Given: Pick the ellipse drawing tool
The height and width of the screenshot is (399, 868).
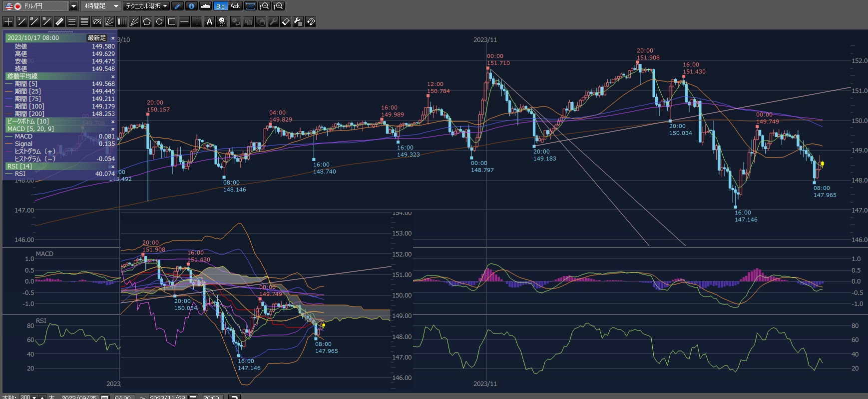Looking at the screenshot, I should (x=159, y=21).
